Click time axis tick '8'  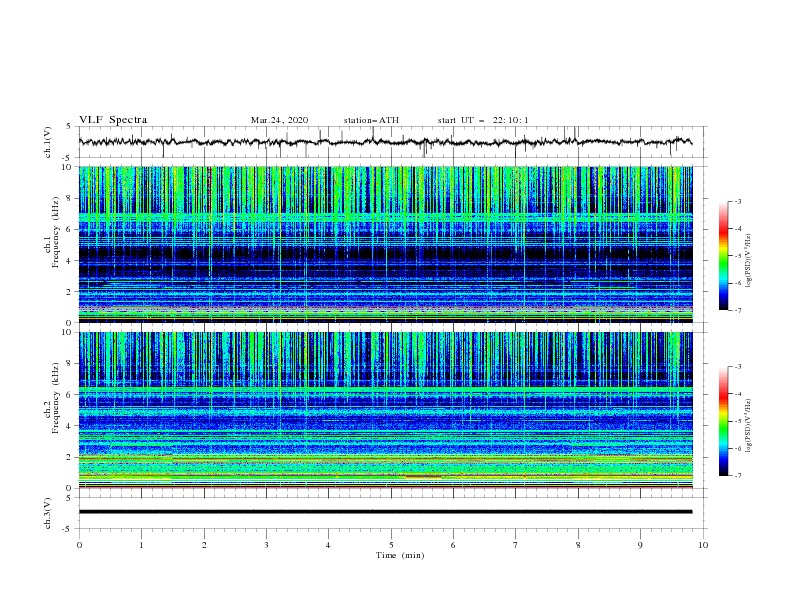pyautogui.click(x=578, y=545)
